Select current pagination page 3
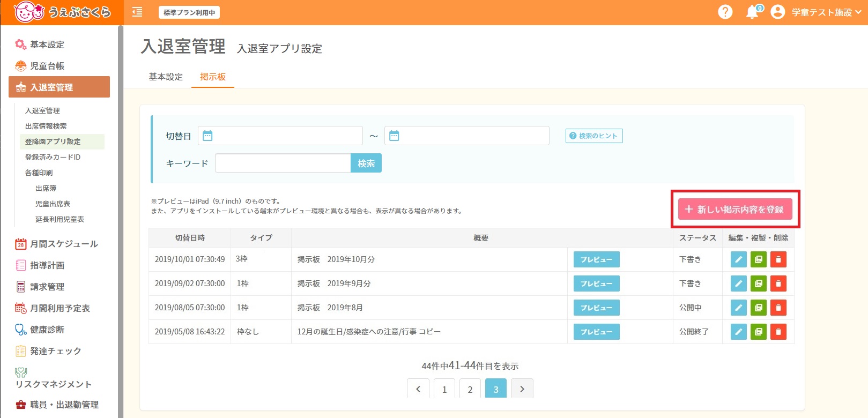 (x=496, y=389)
